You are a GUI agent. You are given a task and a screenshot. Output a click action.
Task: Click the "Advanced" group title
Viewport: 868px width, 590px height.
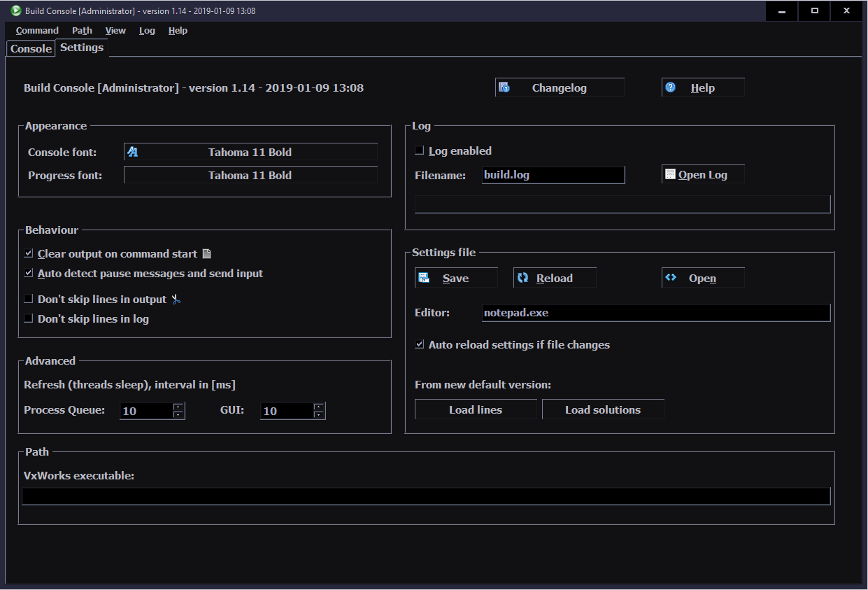pyautogui.click(x=50, y=361)
